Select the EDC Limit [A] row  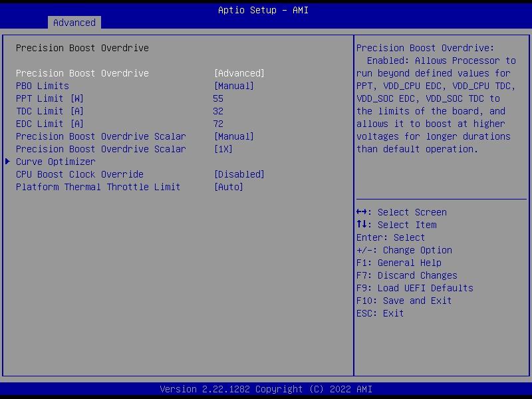tap(50, 124)
